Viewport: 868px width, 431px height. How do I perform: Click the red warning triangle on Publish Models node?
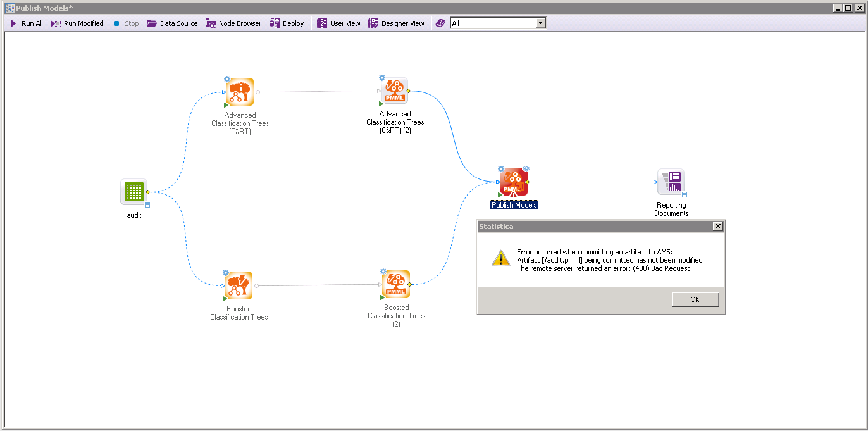coord(513,194)
